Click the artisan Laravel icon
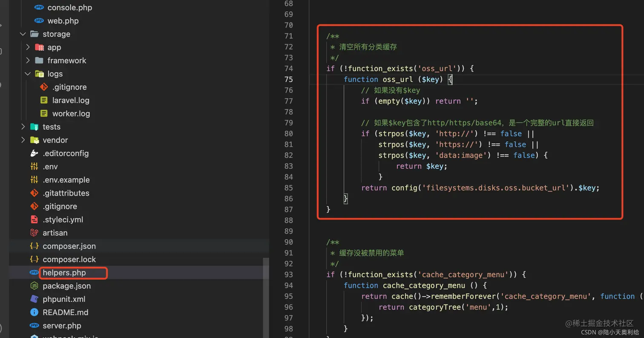The width and height of the screenshot is (644, 338). pyautogui.click(x=34, y=233)
